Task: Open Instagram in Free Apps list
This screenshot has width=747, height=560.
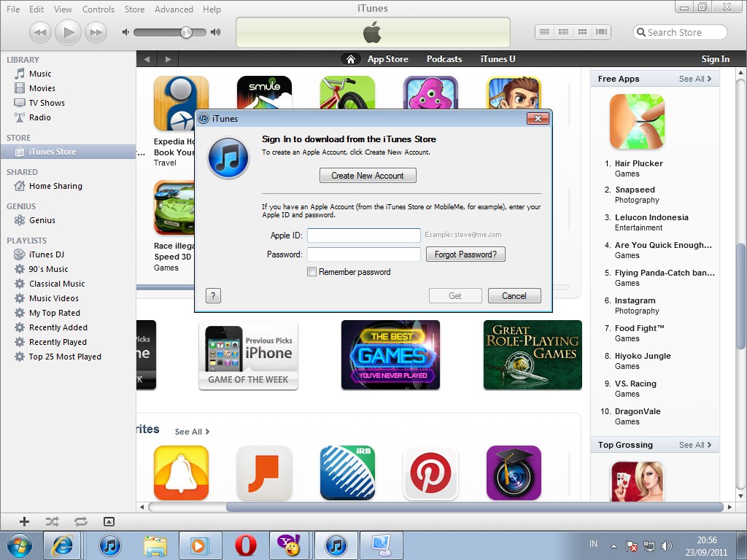Action: (635, 300)
